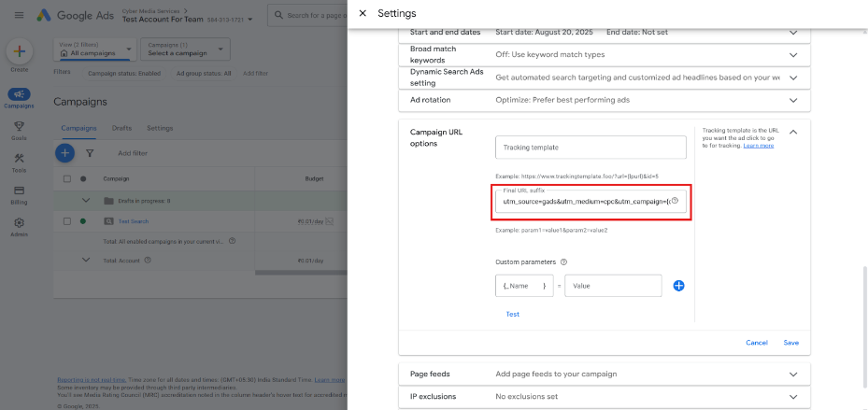Click the Save button
868x410 pixels.
(790, 343)
